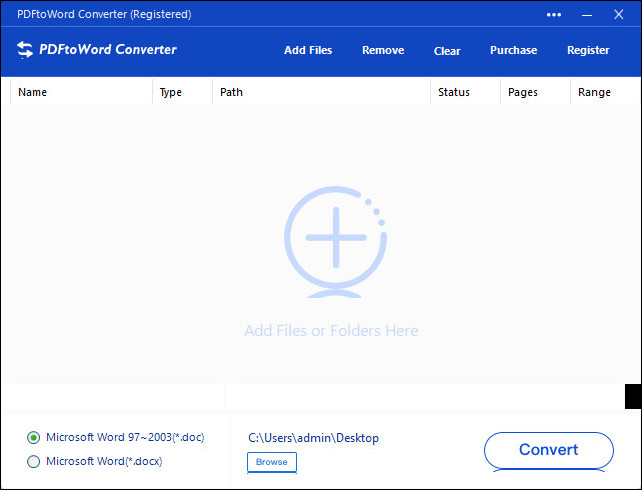Close the PDFtoWord Converter window
This screenshot has height=490, width=642.
click(619, 14)
